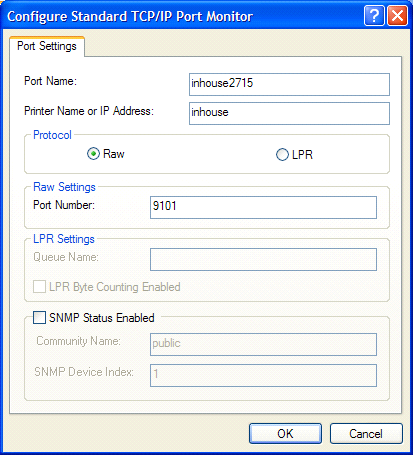
Task: Click the Help question mark icon
Action: (374, 15)
